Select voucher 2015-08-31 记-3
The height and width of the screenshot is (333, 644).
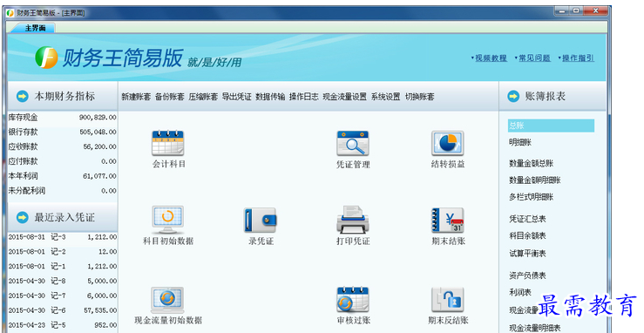(63, 237)
